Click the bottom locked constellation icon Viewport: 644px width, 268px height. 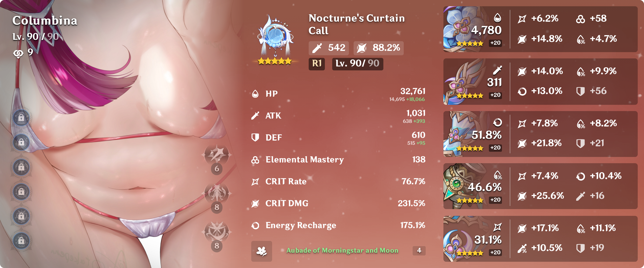point(21,241)
